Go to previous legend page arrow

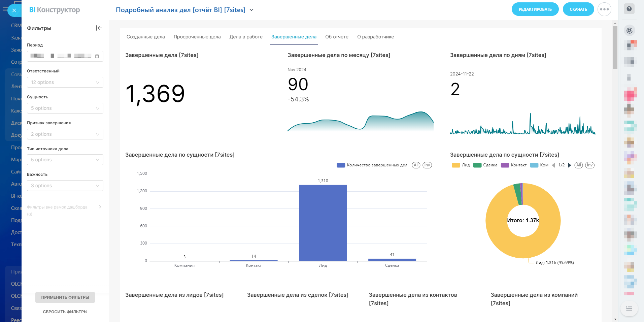click(x=553, y=165)
